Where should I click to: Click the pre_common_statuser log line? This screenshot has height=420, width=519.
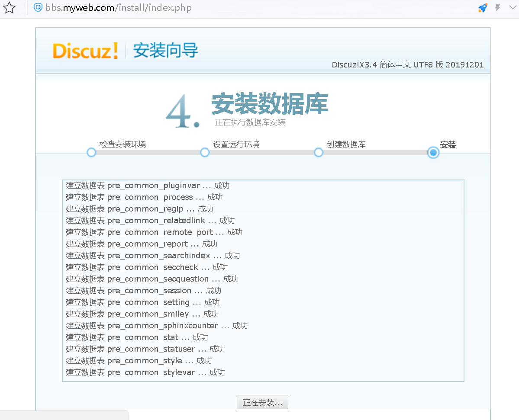[x=145, y=349]
